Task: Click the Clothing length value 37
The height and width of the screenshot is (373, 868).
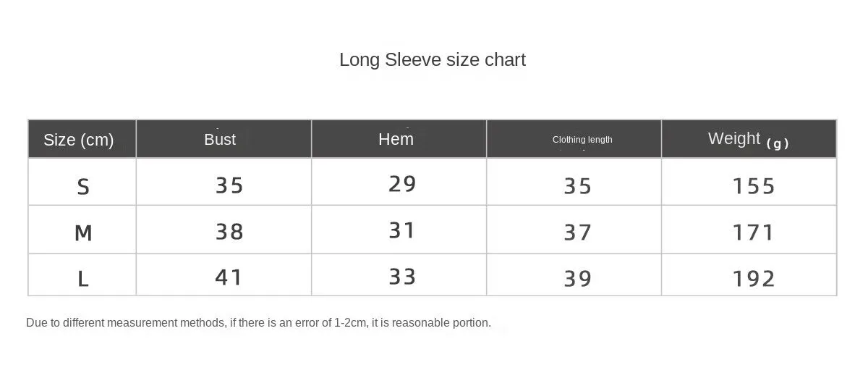Action: click(578, 232)
